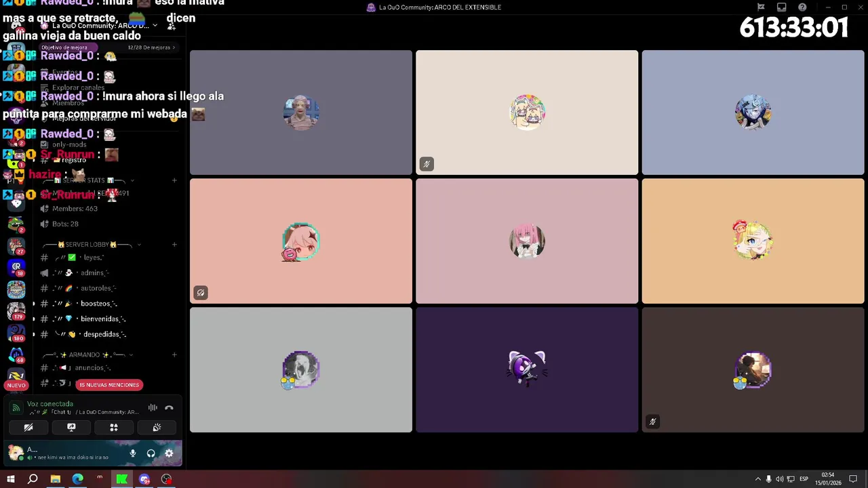Image resolution: width=868 pixels, height=488 pixels.
Task: Open the green frog server icon
Action: pyautogui.click(x=16, y=224)
